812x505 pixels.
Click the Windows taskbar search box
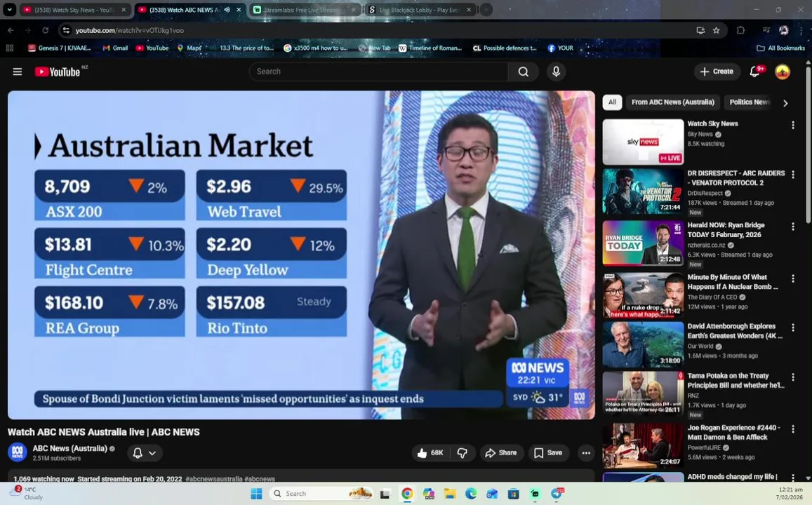(x=321, y=494)
